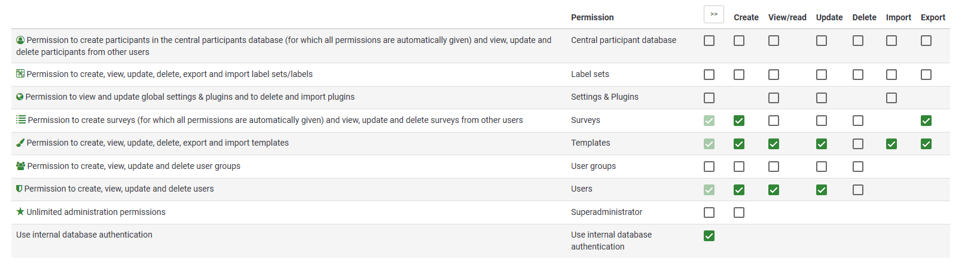Screen dimensions: 980x274
Task: Enable Create permission for Superadministrator
Action: (x=739, y=213)
